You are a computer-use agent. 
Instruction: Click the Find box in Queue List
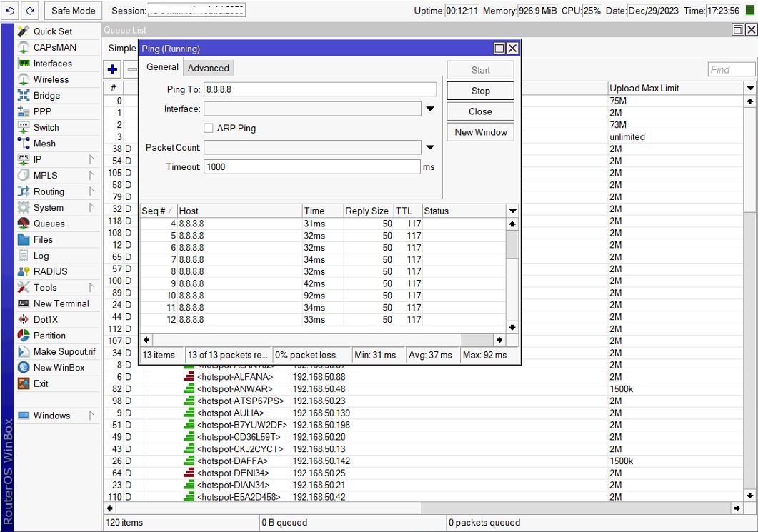point(731,69)
